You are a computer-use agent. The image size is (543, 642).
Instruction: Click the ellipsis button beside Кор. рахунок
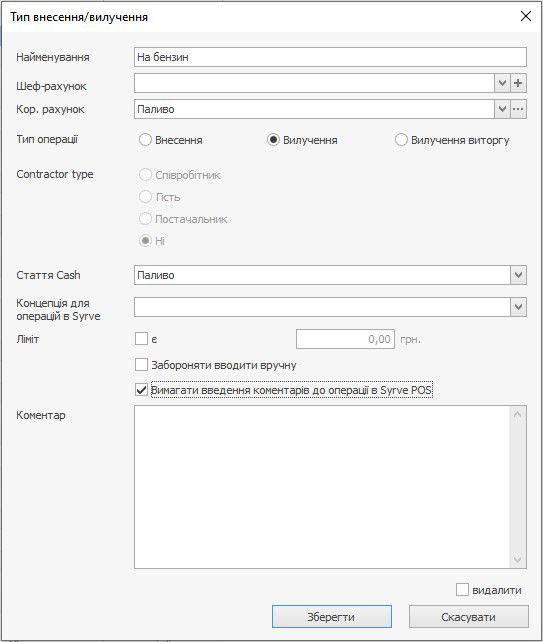[518, 109]
